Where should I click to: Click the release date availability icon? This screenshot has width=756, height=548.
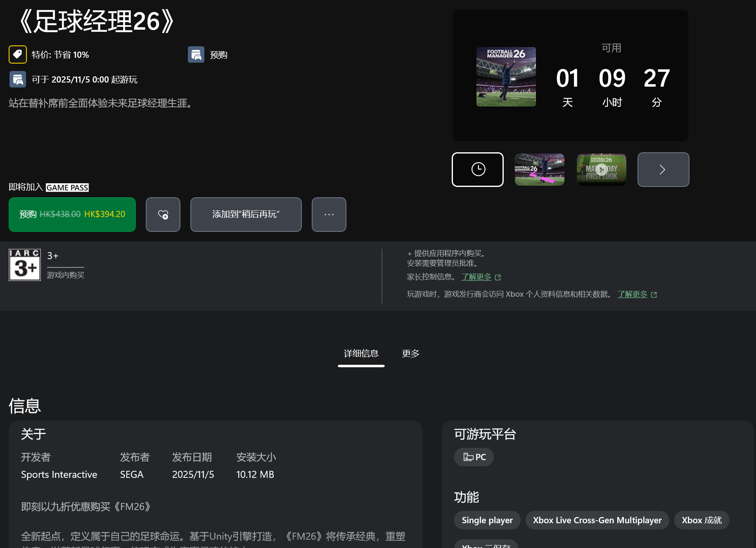click(x=18, y=79)
